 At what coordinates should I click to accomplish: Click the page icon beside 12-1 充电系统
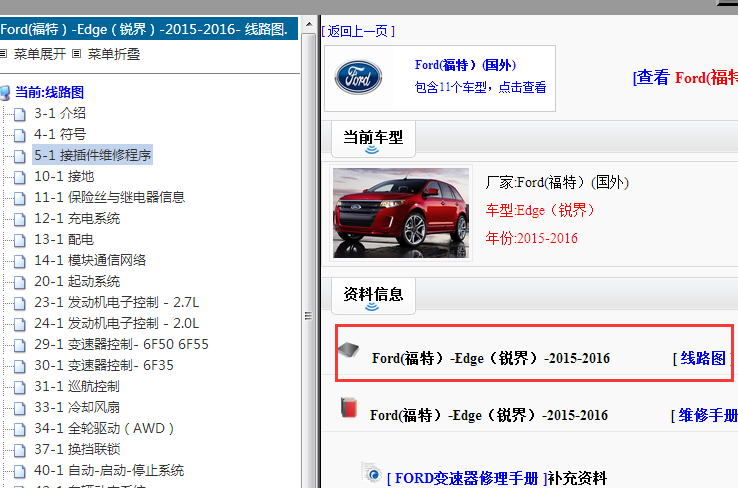point(19,219)
